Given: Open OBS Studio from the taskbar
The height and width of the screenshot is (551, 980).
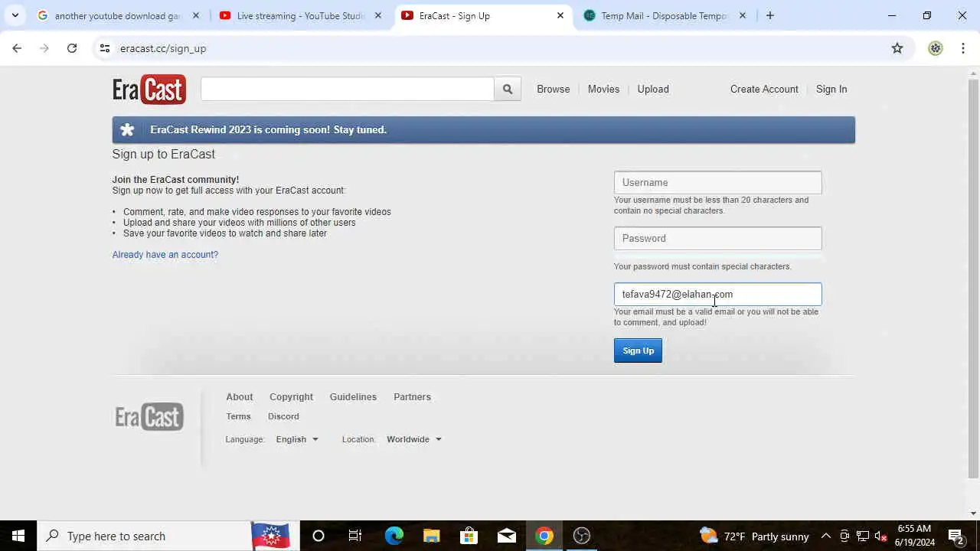Looking at the screenshot, I should click(582, 536).
